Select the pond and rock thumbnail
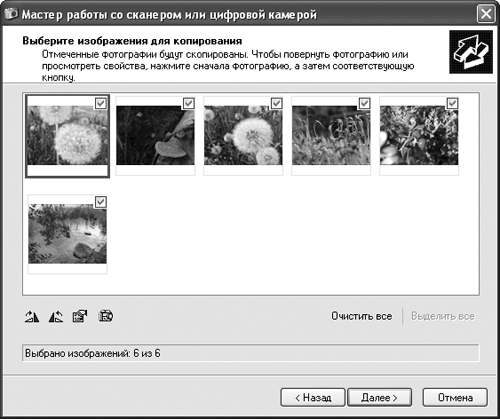This screenshot has width=500, height=419. (68, 234)
